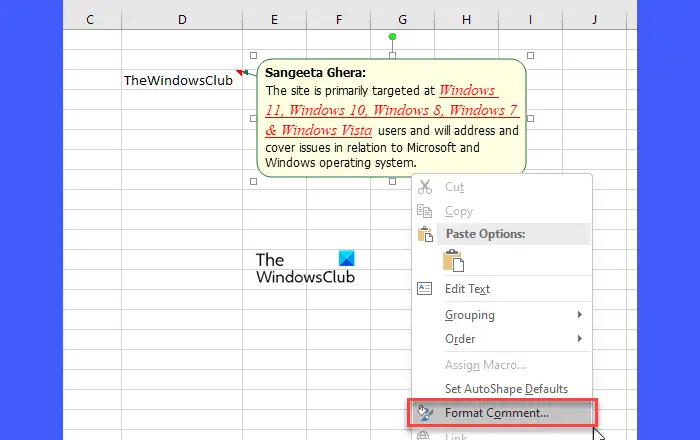The image size is (700, 440).
Task: Click the cell containing TheWindowsClub
Action: coord(182,80)
